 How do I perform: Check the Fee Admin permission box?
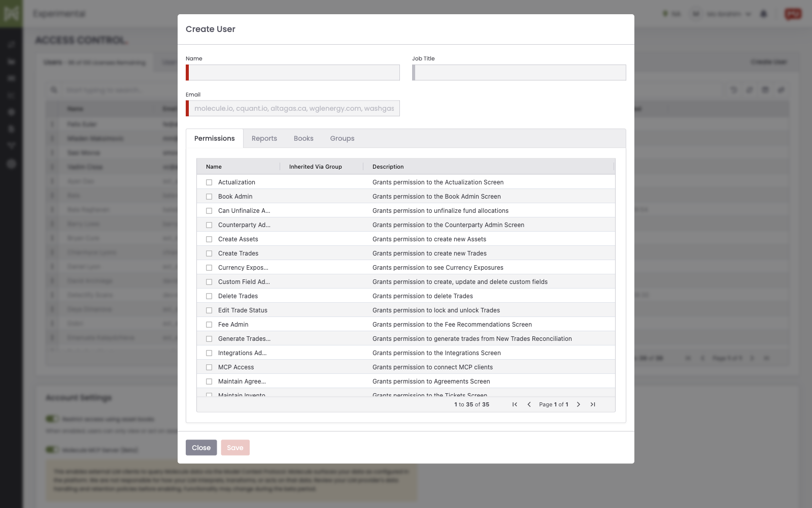pos(209,325)
